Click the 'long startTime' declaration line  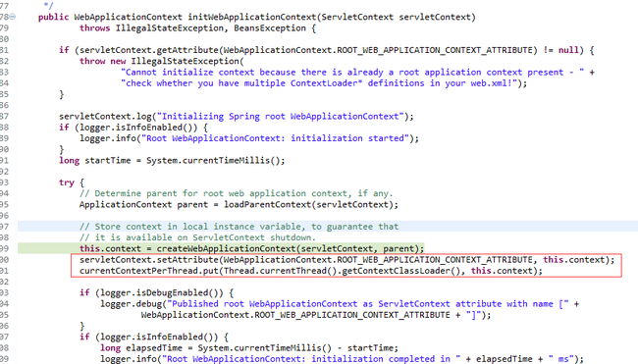pos(172,160)
